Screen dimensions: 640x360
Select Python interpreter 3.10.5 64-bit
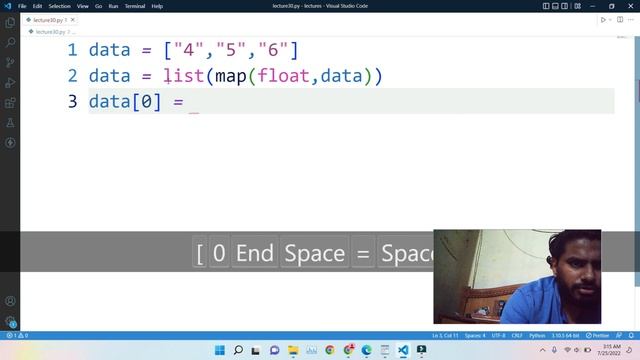[565, 336]
